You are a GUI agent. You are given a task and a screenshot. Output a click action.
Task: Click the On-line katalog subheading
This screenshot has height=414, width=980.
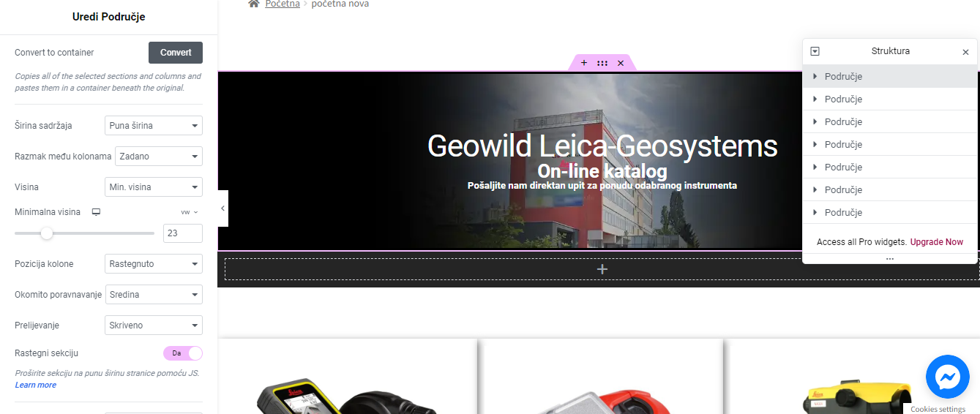pos(602,171)
